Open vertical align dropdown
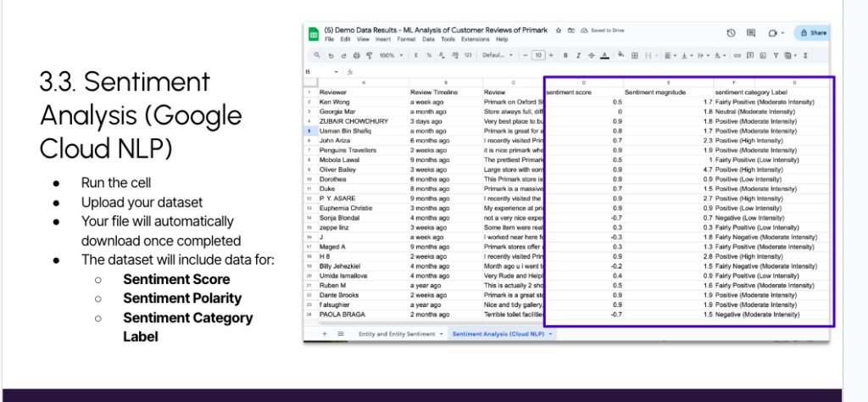Viewport: 868px width, 402px height. pos(687,55)
